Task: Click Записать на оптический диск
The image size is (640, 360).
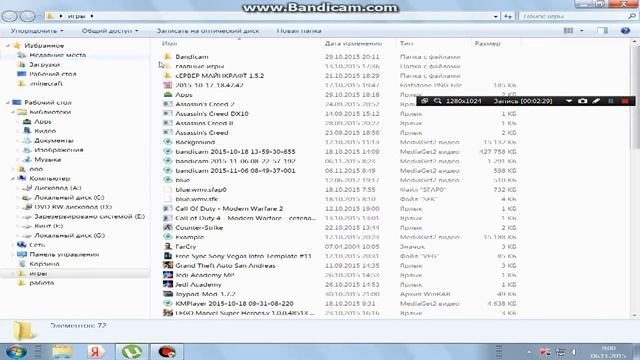Action: 207,31
